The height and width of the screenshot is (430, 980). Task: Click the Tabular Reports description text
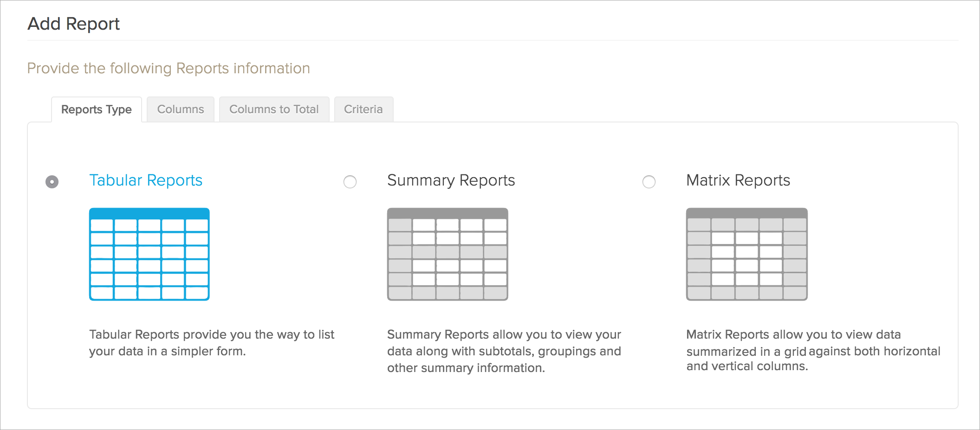click(211, 343)
